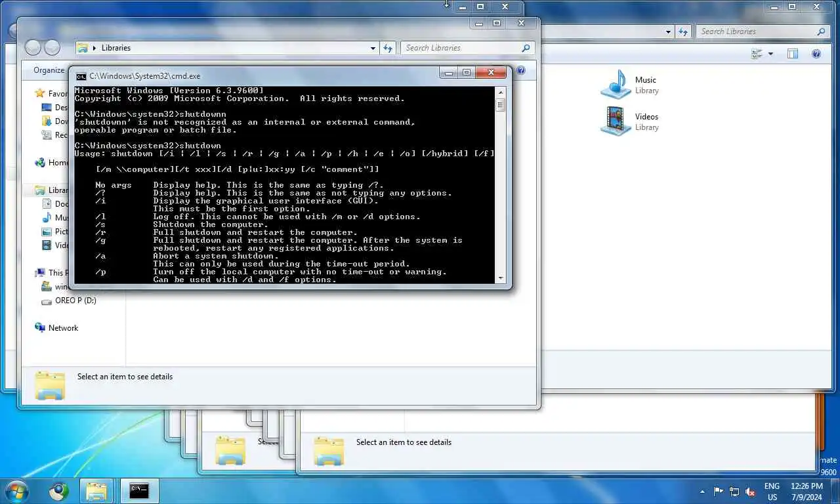Open the clock showing 12:26 PM

click(807, 492)
